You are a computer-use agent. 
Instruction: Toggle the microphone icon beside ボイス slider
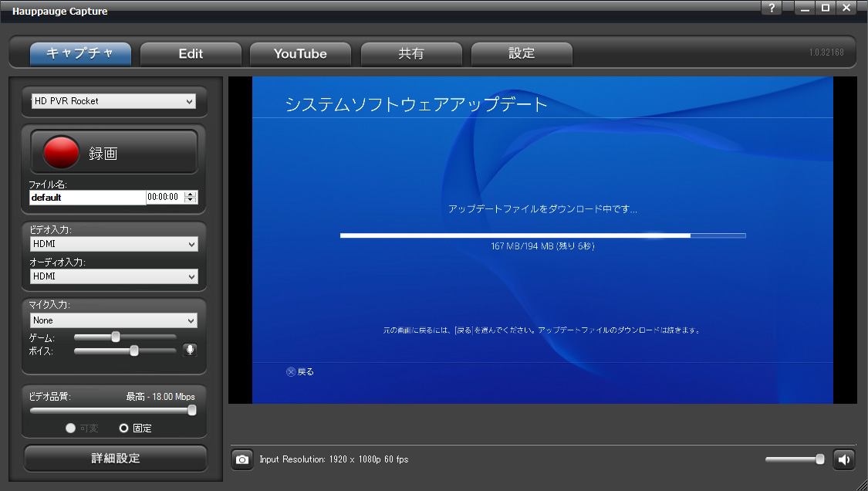190,350
